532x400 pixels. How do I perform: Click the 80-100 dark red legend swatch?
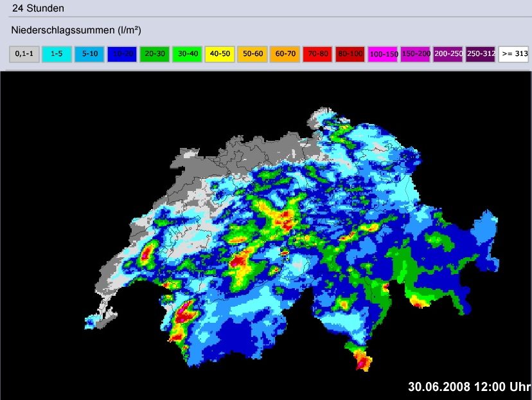click(x=350, y=54)
